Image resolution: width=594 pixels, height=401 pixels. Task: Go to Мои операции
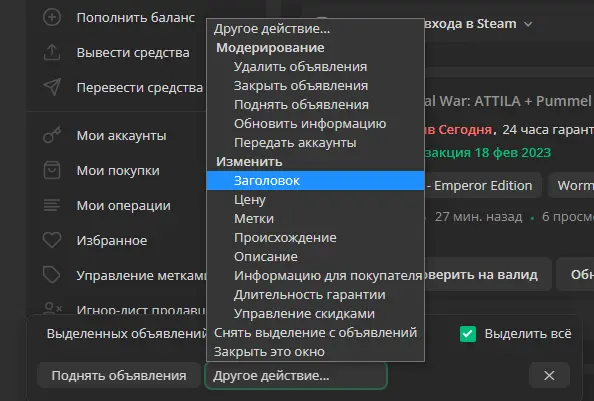[x=123, y=206]
